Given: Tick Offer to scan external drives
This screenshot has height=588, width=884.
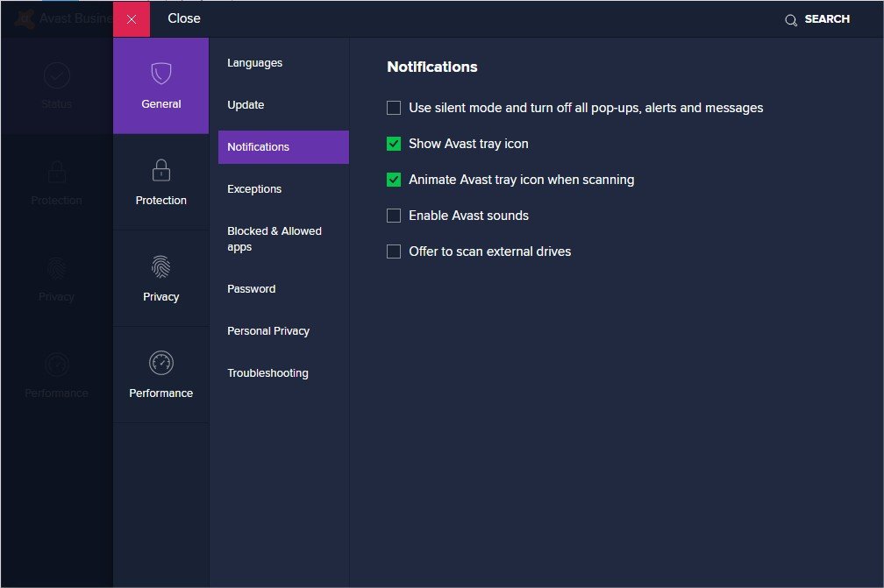Looking at the screenshot, I should pyautogui.click(x=394, y=251).
